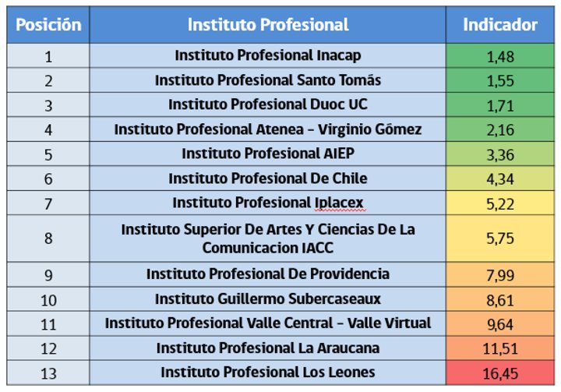Viewport: 561px width, 392px height.
Task: Select the yellow indicator cell 5,22
Action: 499,203
